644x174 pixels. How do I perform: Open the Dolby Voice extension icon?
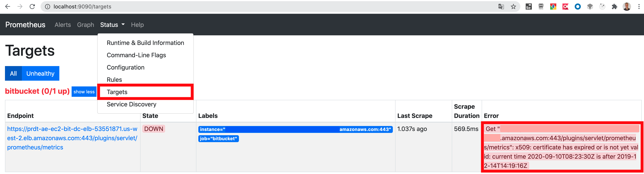click(x=541, y=7)
